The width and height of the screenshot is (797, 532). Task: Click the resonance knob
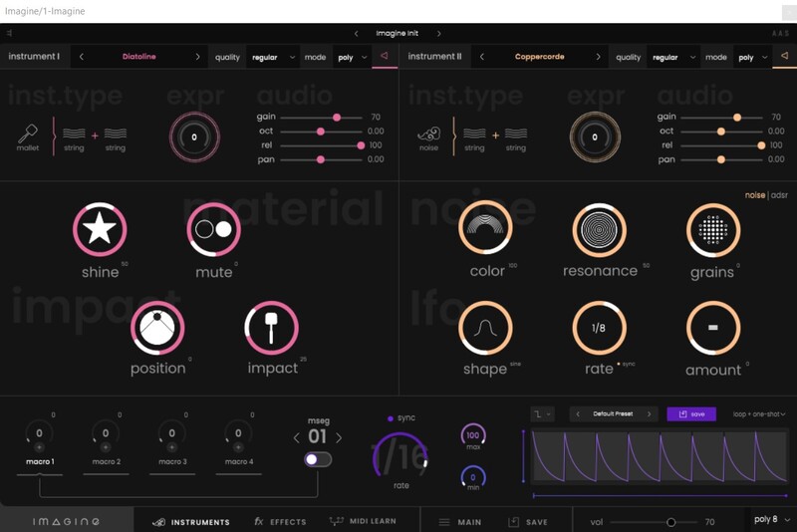coord(600,230)
